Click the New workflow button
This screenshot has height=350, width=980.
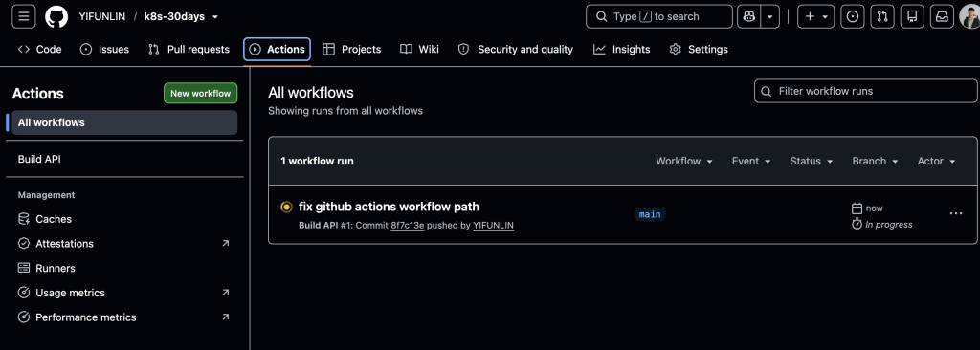click(x=201, y=93)
